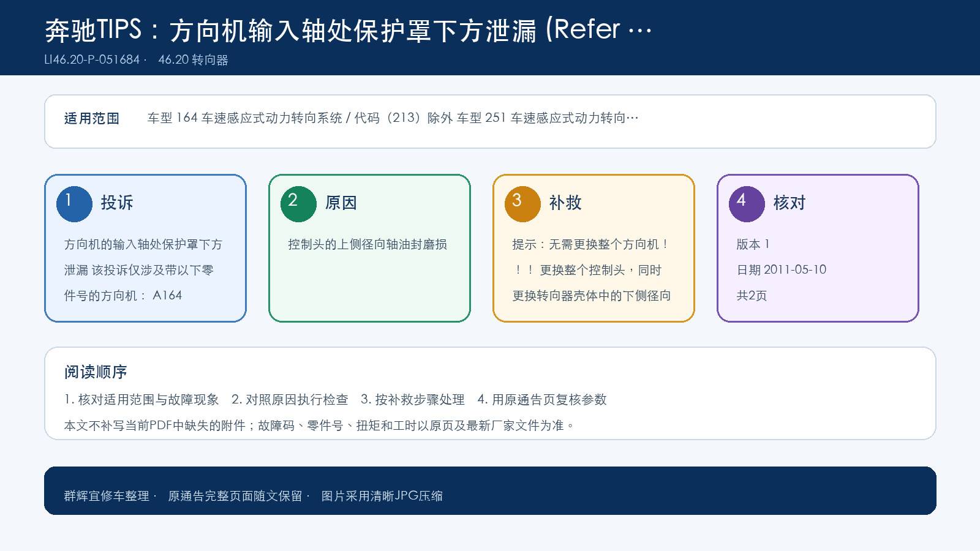Viewport: 980px width, 551px height.
Task: Click the date 日期 2011-05-10
Action: pyautogui.click(x=782, y=270)
